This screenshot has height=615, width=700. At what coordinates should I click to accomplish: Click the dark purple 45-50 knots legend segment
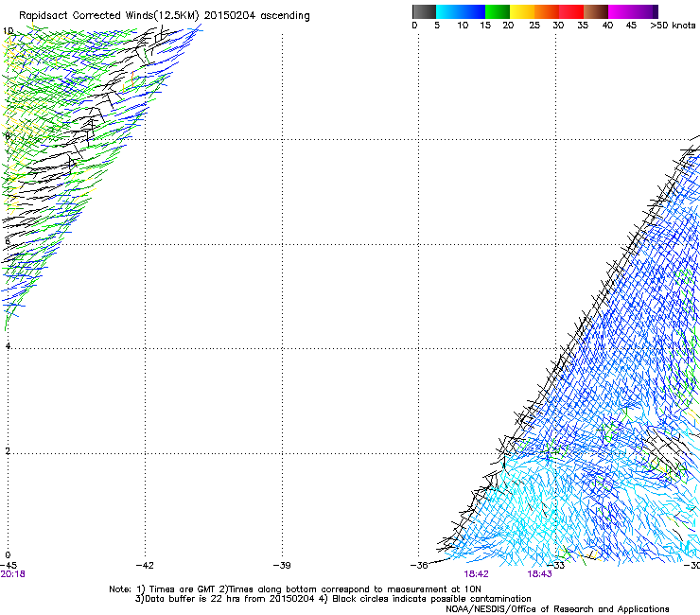645,11
